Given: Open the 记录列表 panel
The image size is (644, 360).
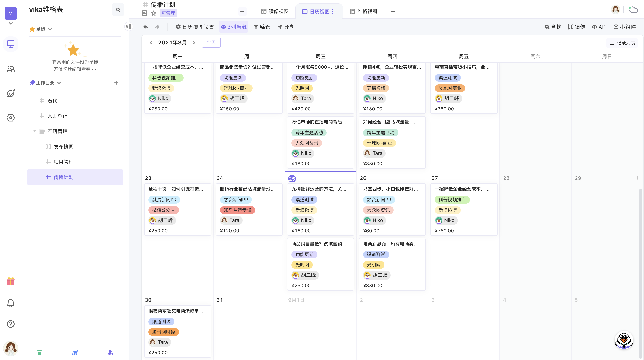Looking at the screenshot, I should pyautogui.click(x=622, y=43).
